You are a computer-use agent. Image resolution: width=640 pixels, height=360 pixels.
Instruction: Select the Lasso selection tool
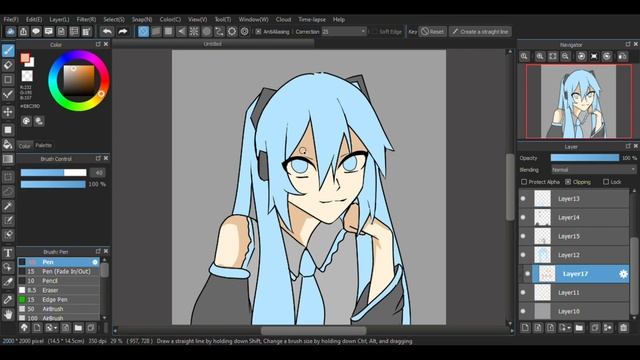pos(8,191)
